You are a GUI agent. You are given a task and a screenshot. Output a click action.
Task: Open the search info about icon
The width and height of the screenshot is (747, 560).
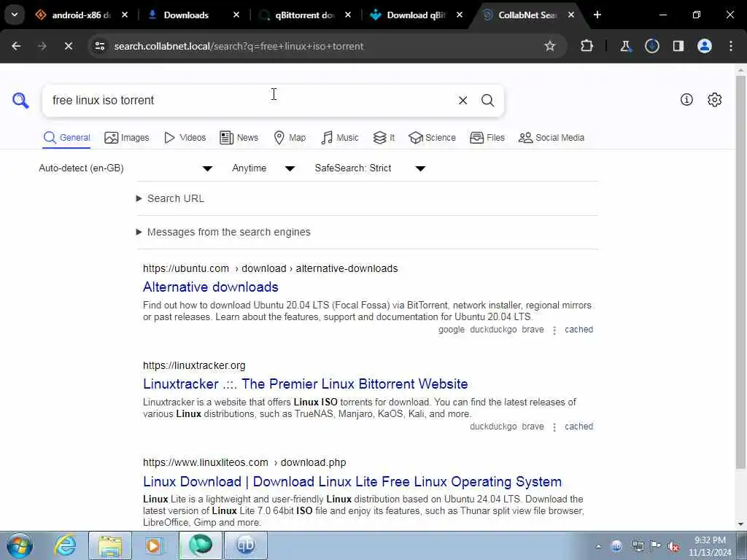[686, 99]
